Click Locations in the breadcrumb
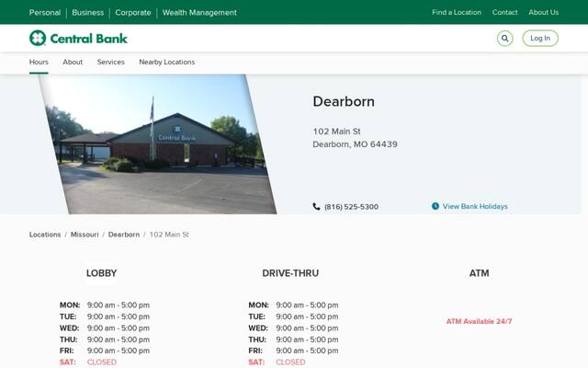The image size is (588, 368). tap(45, 235)
